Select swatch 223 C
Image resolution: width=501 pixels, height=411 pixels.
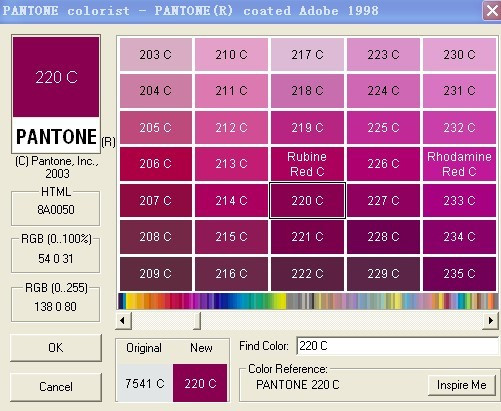[x=383, y=54]
